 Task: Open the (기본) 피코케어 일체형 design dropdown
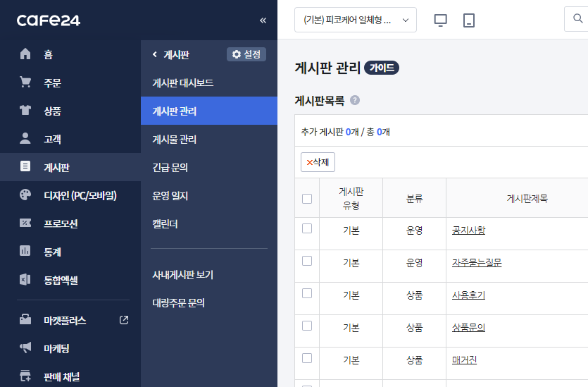point(356,20)
